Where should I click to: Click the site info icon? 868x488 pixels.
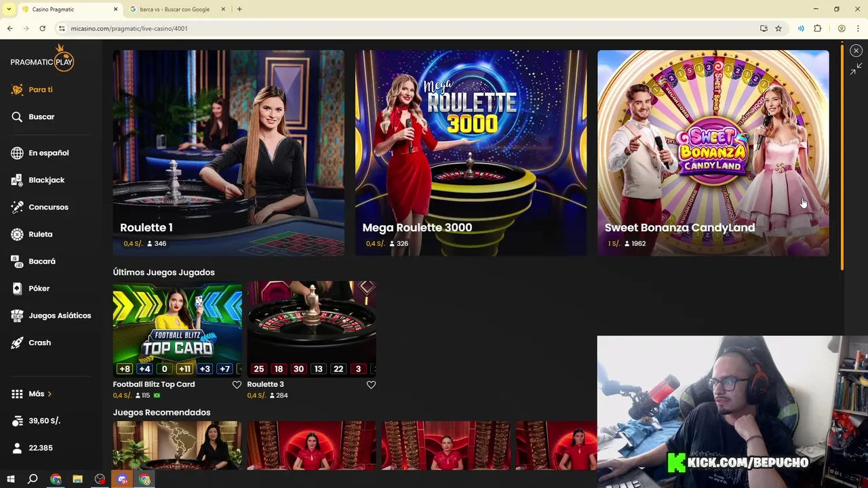point(62,28)
